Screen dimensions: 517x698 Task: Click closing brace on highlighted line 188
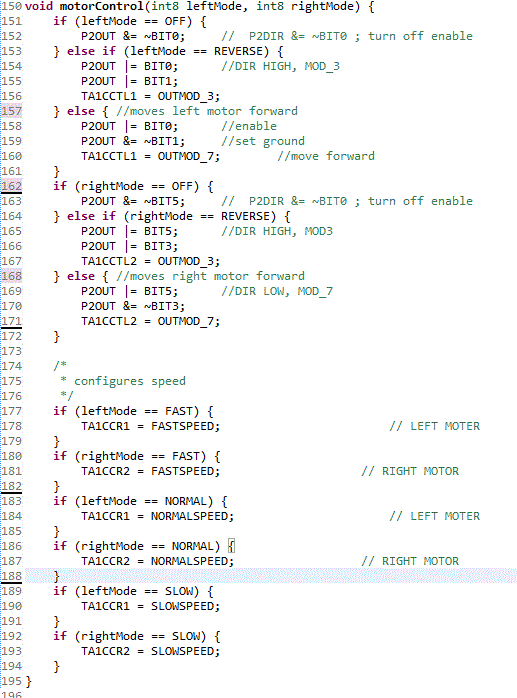(57, 576)
